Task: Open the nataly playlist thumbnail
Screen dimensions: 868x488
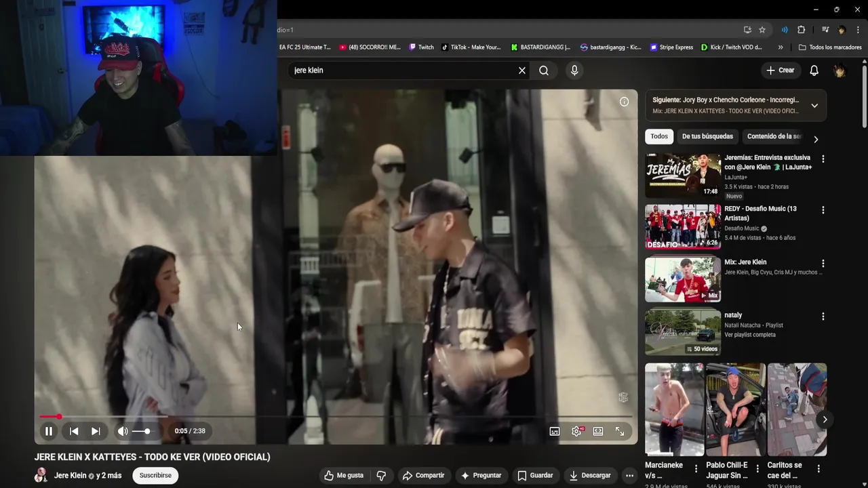Action: coord(683,332)
